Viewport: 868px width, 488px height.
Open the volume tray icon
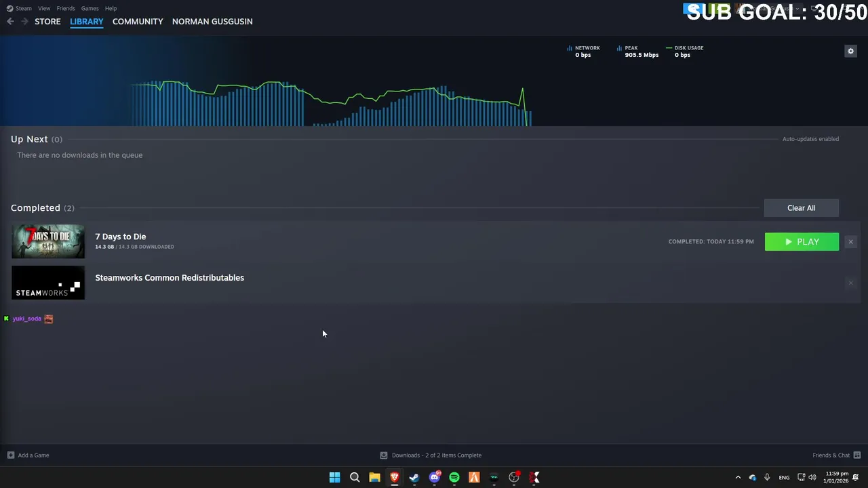pyautogui.click(x=812, y=477)
